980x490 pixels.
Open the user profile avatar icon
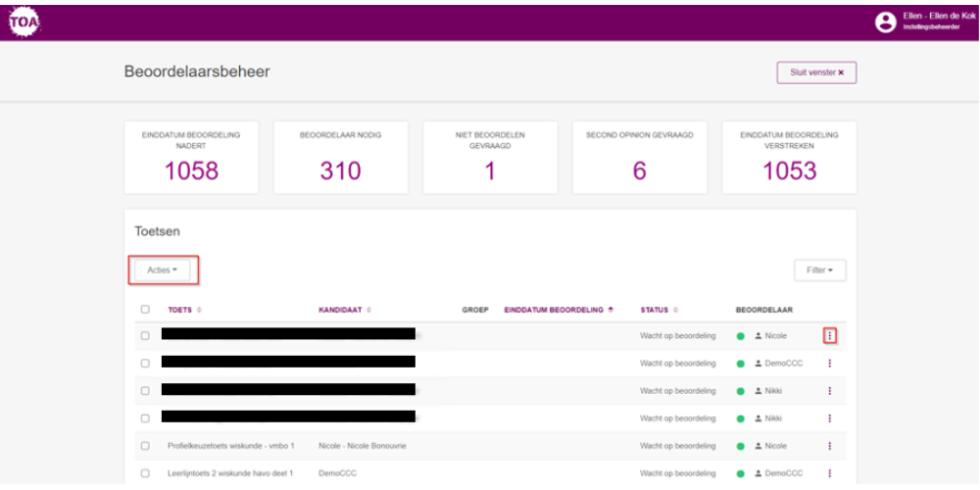(885, 23)
